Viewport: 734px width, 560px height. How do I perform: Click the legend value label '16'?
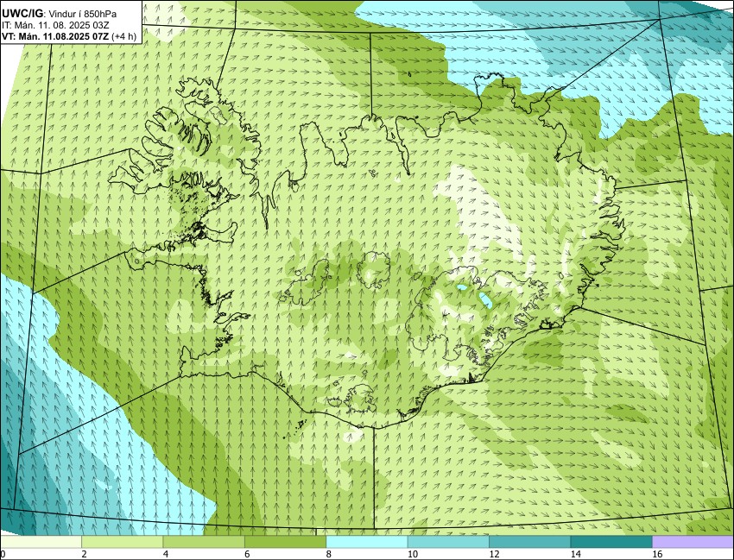click(x=657, y=554)
